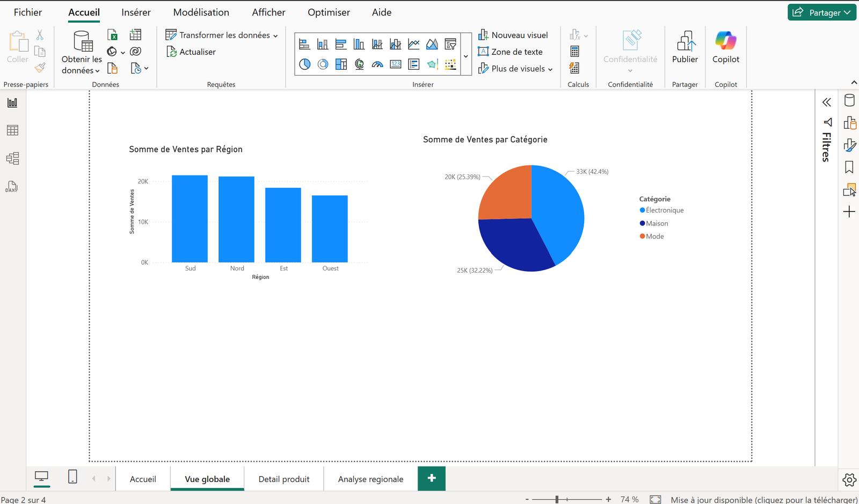Switch to the Modélisation ribbon tab
The width and height of the screenshot is (859, 504).
[x=201, y=12]
